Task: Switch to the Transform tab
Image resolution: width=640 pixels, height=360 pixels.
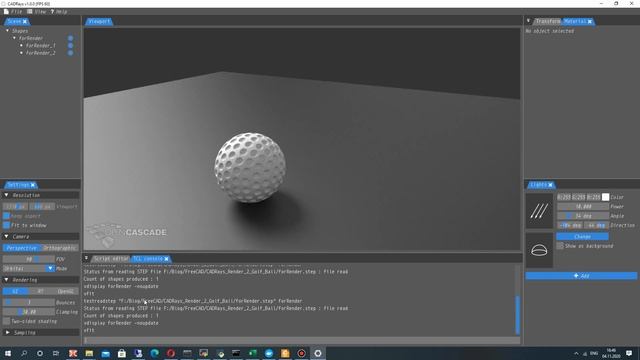Action: point(547,21)
